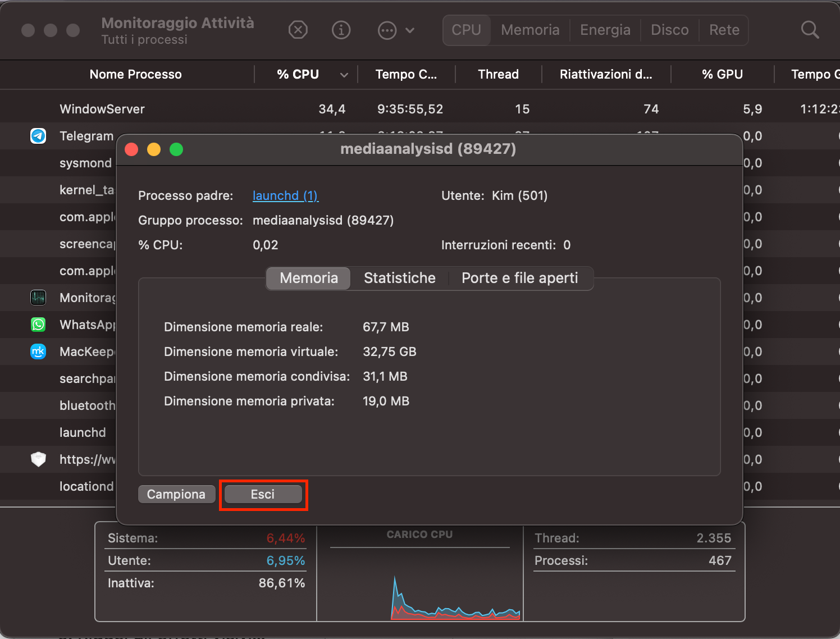840x639 pixels.
Task: Open the % CPU column sort dropdown
Action: (x=344, y=74)
